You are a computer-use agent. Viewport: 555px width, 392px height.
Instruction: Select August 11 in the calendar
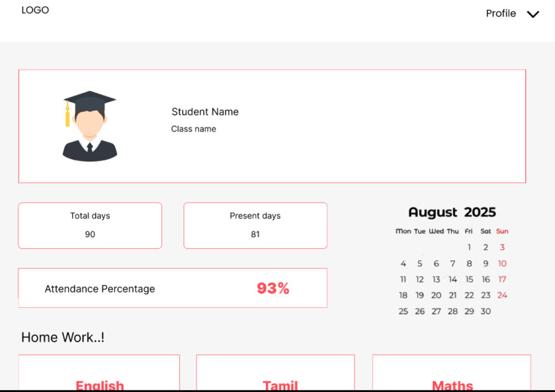coord(403,280)
